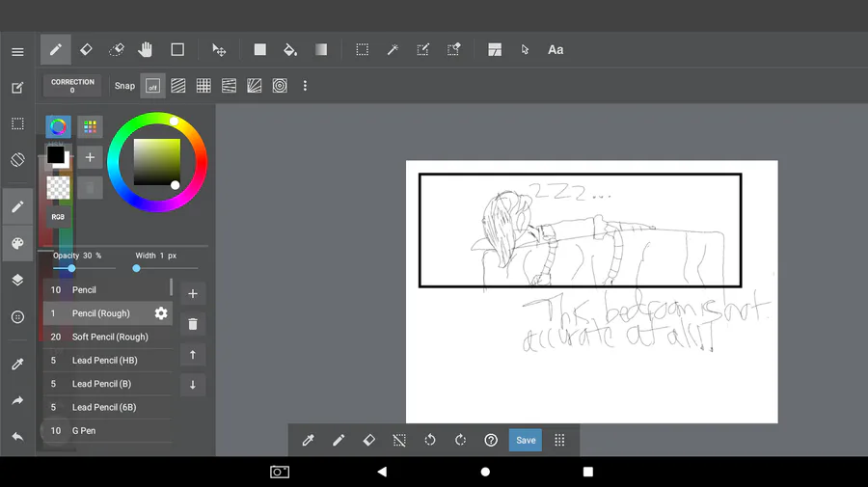Screen dimensions: 868x487
Task: Select the dotted eraser tool
Action: click(117, 50)
